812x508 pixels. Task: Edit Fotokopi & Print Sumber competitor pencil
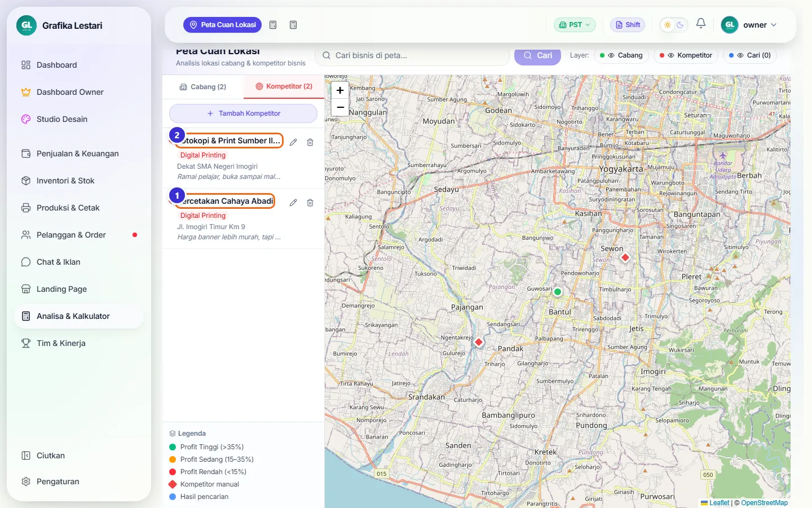(x=293, y=142)
